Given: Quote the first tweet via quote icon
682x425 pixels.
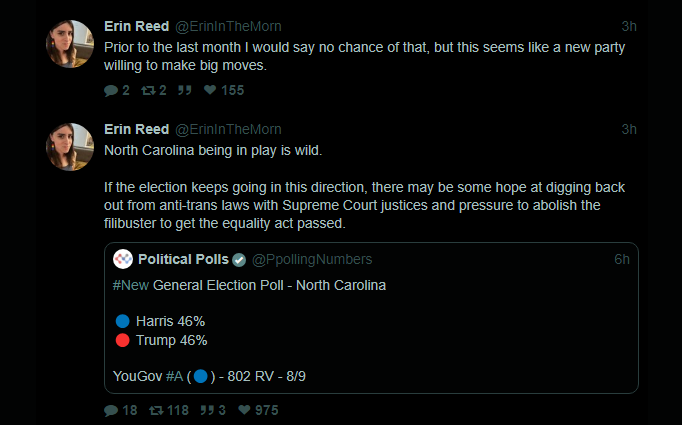Looking at the screenshot, I should coord(183,90).
